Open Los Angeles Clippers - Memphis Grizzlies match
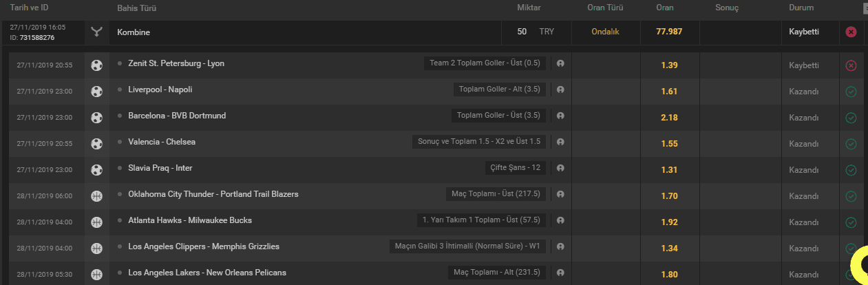This screenshot has height=285, width=868. pyautogui.click(x=204, y=246)
